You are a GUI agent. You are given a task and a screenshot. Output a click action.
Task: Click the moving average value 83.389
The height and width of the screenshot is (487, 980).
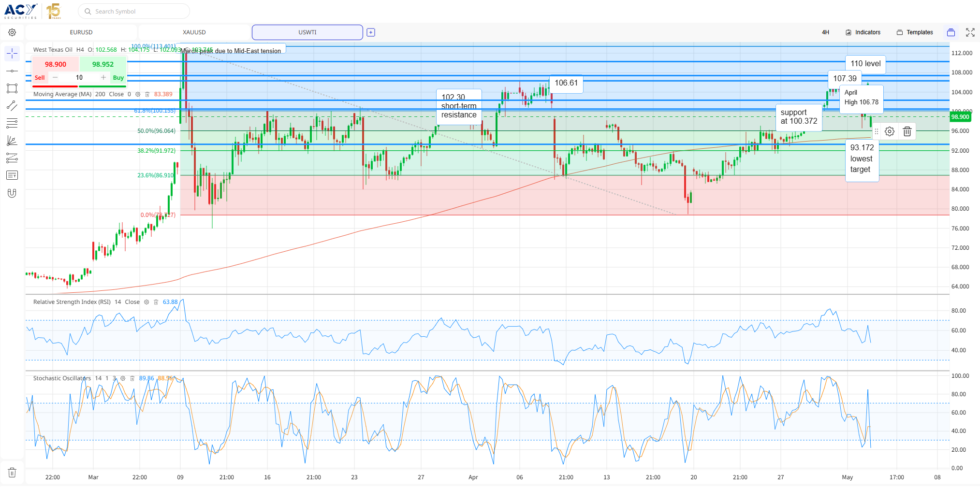tap(163, 94)
